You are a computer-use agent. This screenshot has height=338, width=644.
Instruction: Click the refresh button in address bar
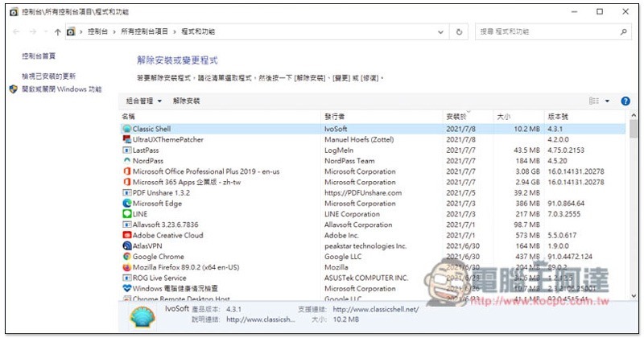(x=459, y=32)
